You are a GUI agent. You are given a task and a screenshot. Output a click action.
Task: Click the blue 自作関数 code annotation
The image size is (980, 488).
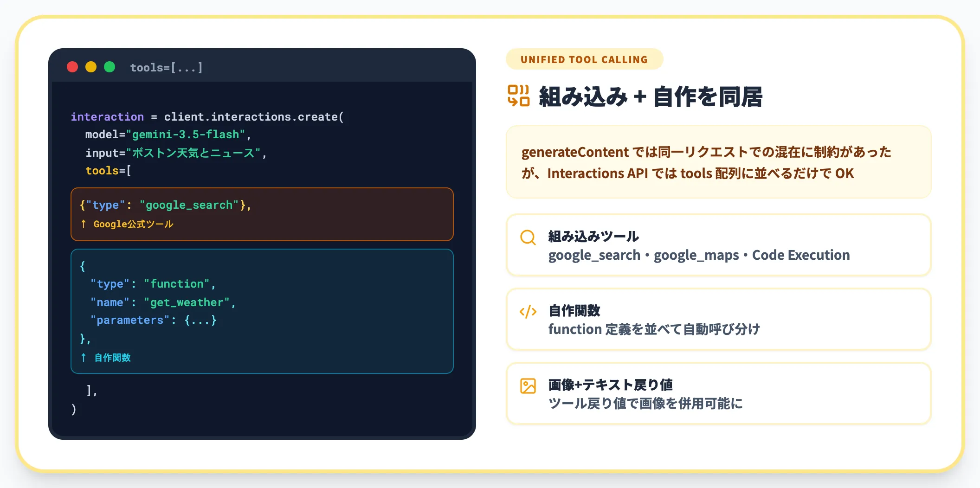point(106,358)
